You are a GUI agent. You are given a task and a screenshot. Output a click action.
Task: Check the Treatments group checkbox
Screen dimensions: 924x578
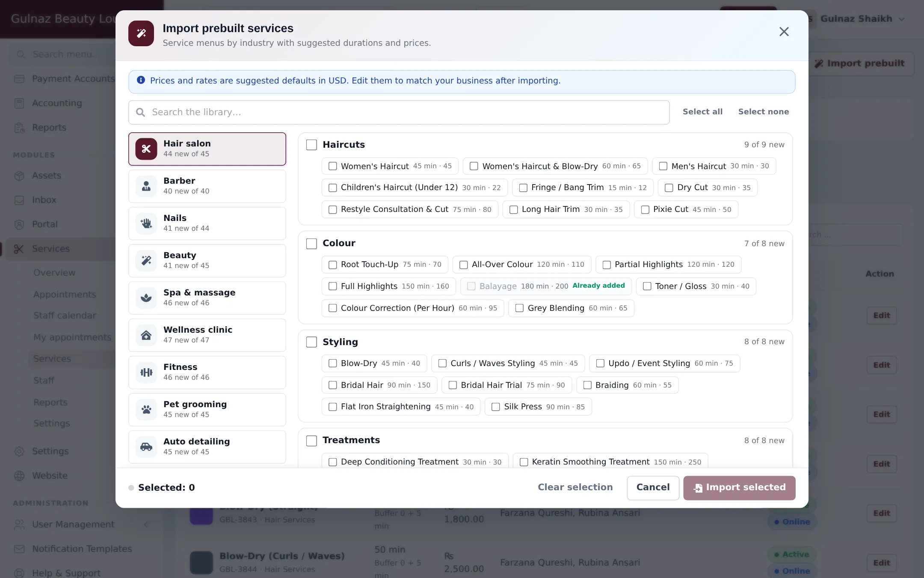(311, 441)
